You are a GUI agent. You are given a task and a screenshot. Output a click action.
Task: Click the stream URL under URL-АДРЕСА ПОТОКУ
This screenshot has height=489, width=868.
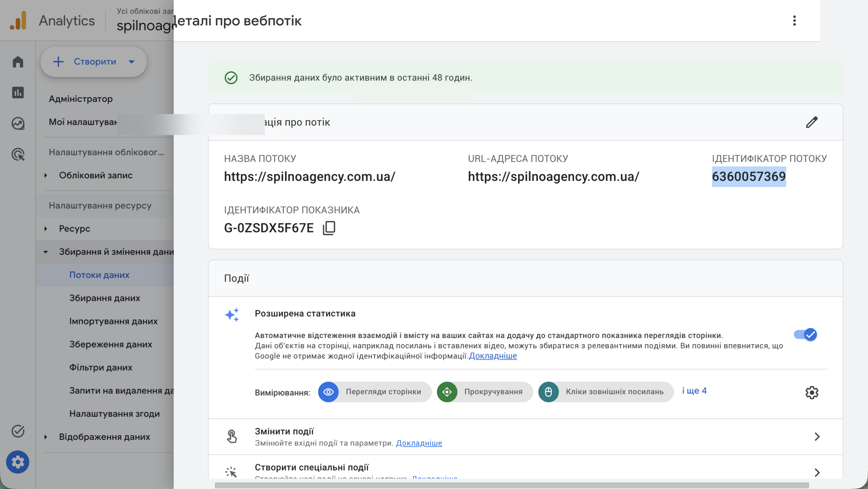pyautogui.click(x=553, y=176)
